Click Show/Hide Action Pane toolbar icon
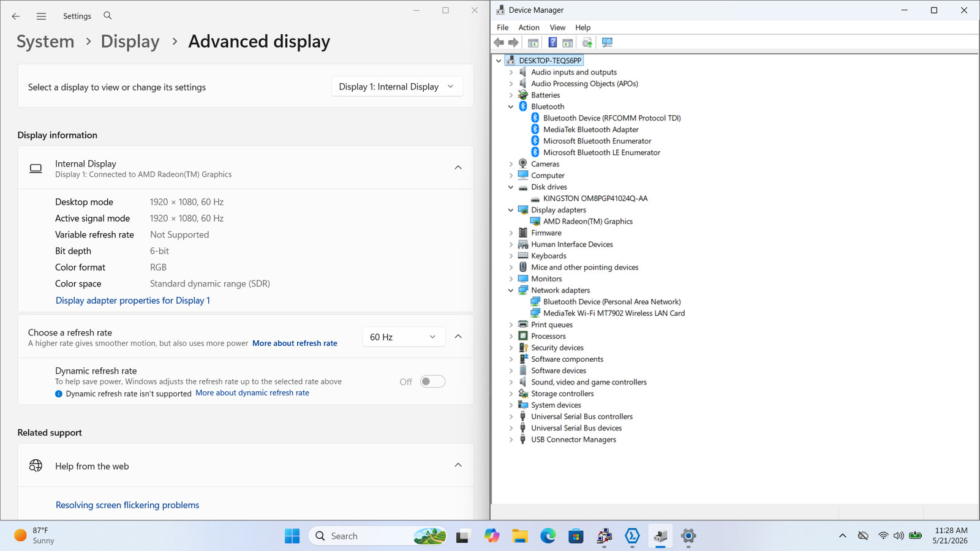 [568, 42]
